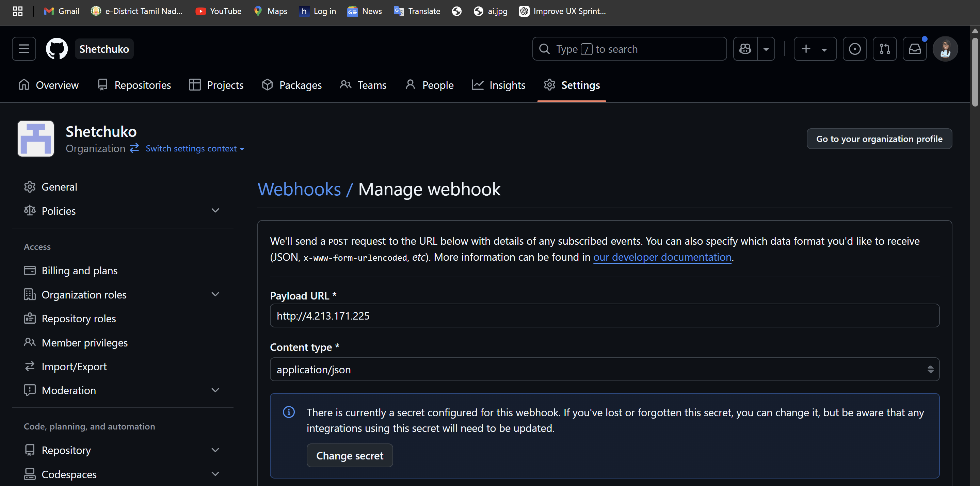Open the pull requests icon
This screenshot has width=980, height=486.
pyautogui.click(x=884, y=49)
